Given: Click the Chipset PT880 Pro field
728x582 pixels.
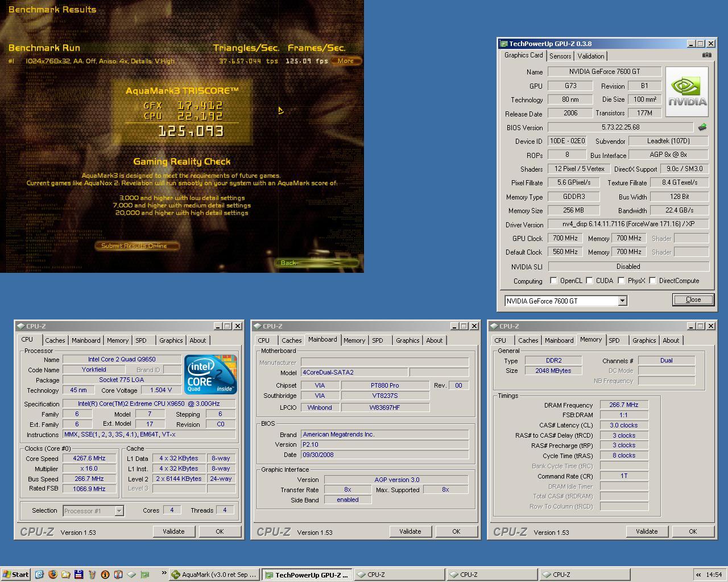Looking at the screenshot, I should pos(385,385).
